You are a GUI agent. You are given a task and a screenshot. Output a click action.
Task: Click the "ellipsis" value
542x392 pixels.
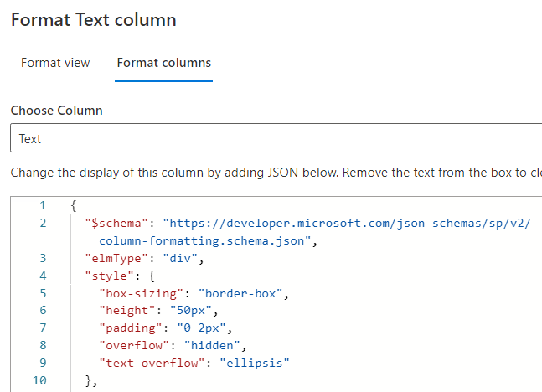255,363
